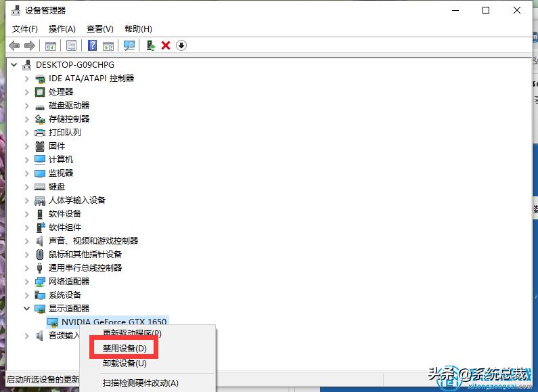
Task: Expand the 存储控制器 node
Action: click(x=27, y=119)
